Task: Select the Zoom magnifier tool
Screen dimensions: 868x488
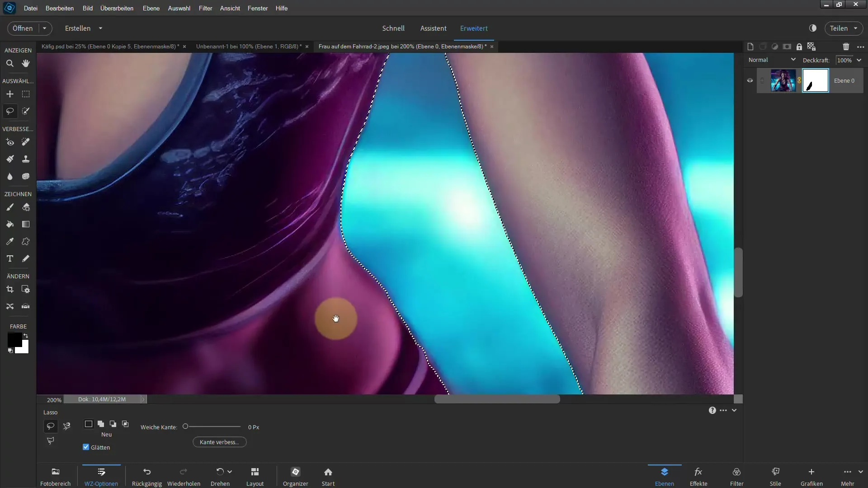Action: (9, 63)
